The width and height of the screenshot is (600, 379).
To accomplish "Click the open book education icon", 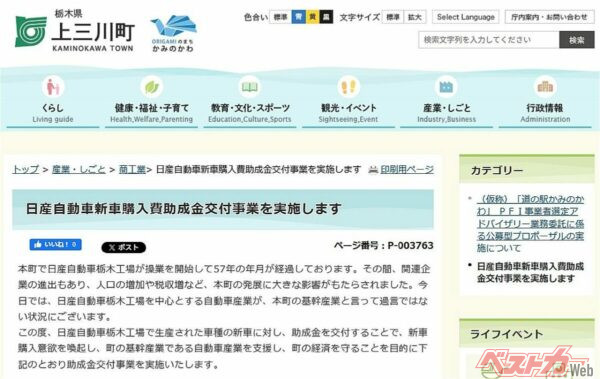I will point(250,87).
